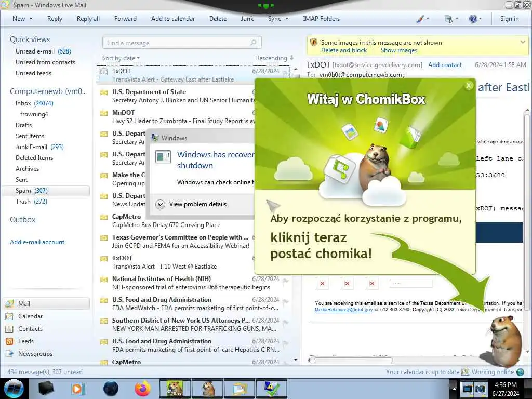Switch to hamster character taskbar button
Image resolution: width=532 pixels, height=399 pixels.
coord(208,389)
